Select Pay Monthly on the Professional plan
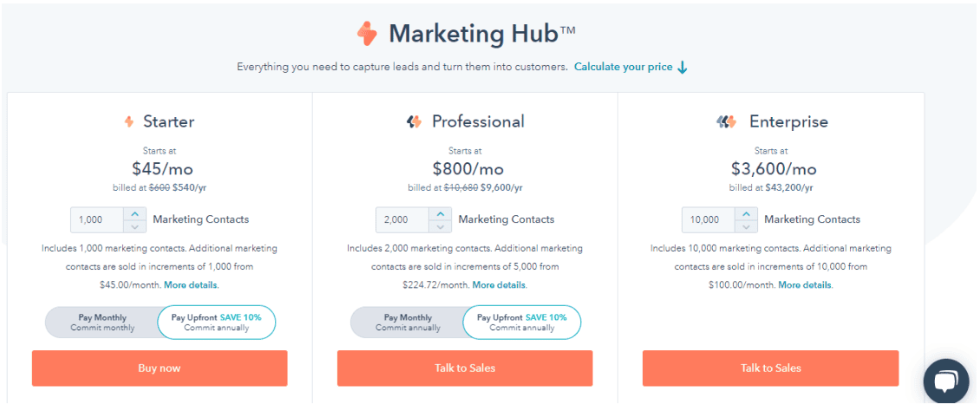The image size is (980, 411). coord(408,323)
